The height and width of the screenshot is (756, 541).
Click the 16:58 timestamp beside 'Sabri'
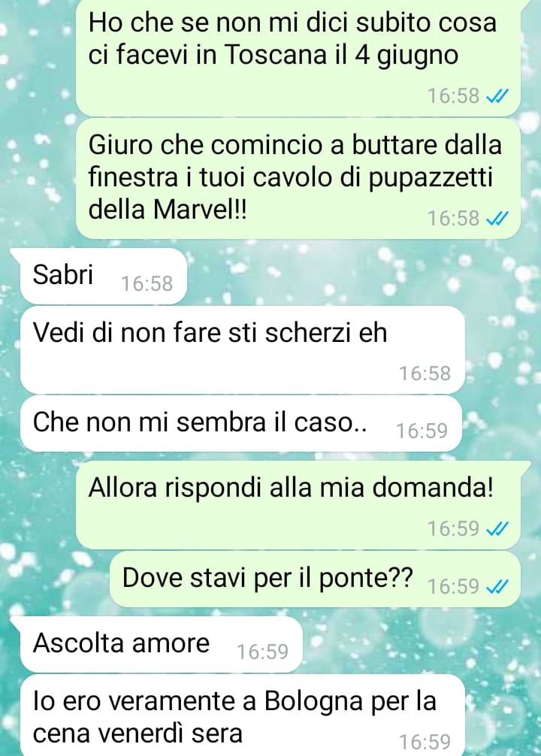tap(147, 284)
